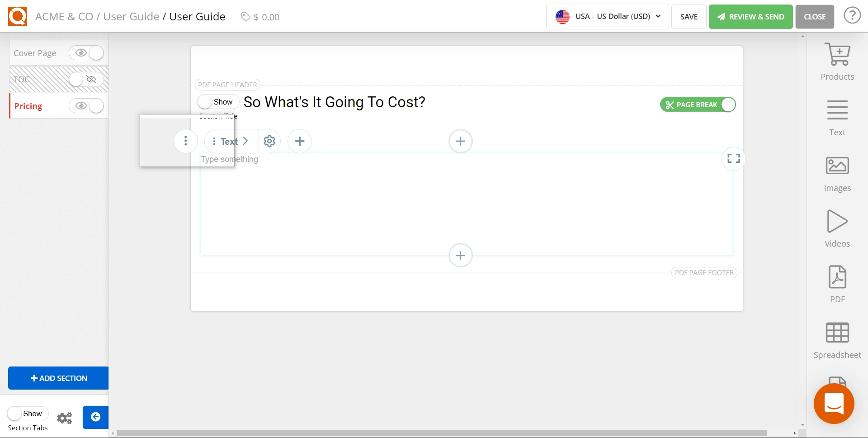Toggle Cover Page visibility

click(x=86, y=53)
